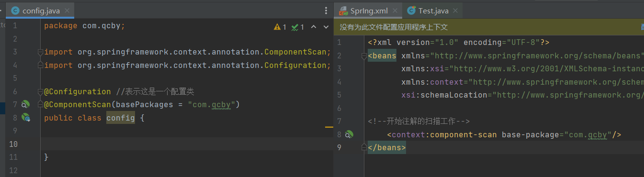
Task: Click the opening <beans tag
Action: [382, 56]
